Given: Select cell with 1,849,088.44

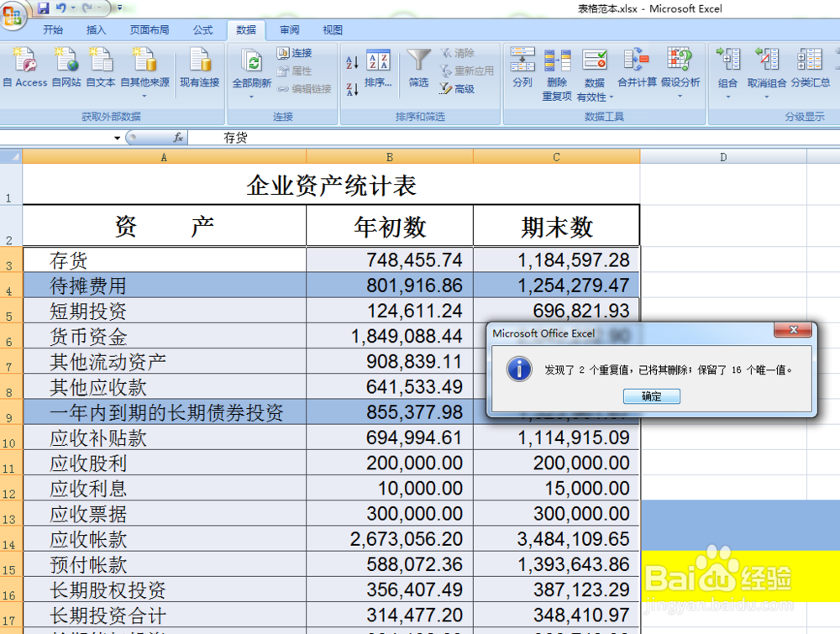Looking at the screenshot, I should [x=390, y=336].
